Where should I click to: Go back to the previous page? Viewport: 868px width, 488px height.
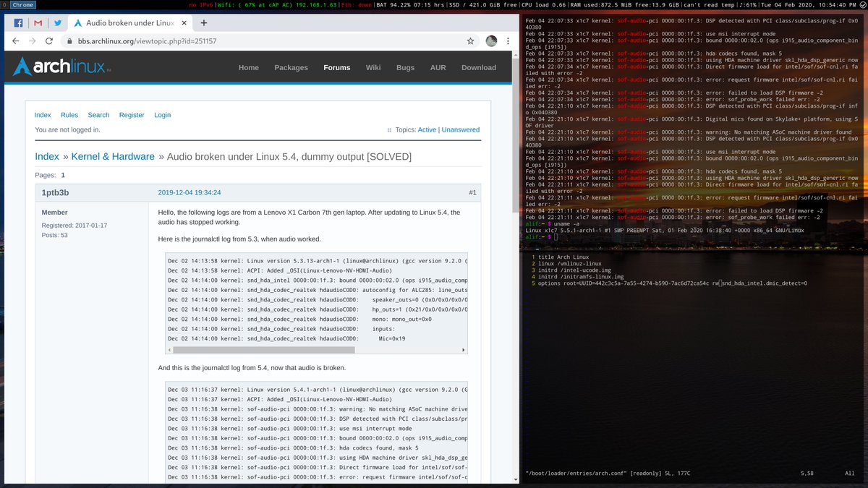[17, 41]
